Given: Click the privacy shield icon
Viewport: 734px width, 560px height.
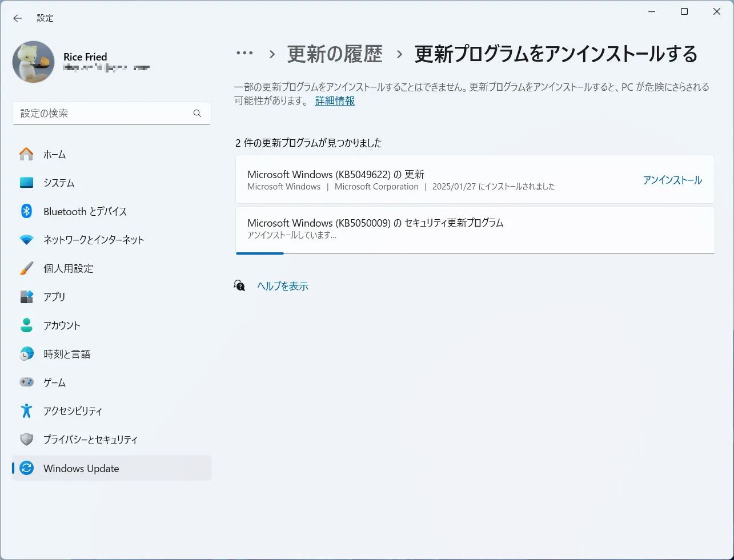Looking at the screenshot, I should click(x=26, y=440).
